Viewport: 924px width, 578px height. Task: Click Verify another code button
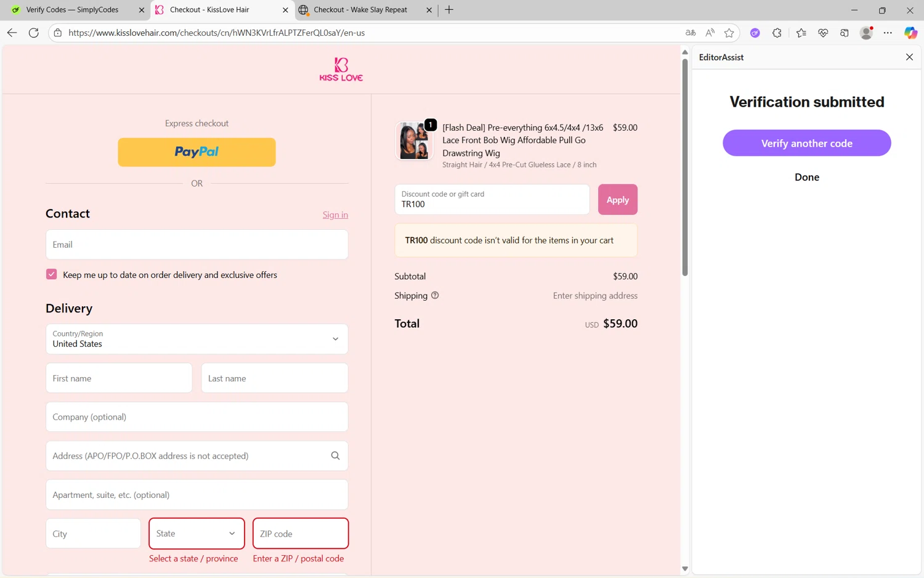(806, 143)
